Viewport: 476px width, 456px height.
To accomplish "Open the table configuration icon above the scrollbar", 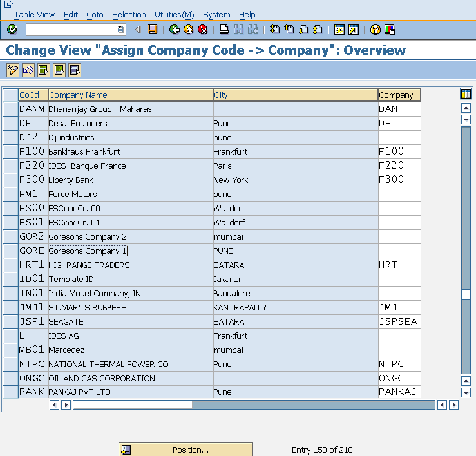I will tap(466, 94).
